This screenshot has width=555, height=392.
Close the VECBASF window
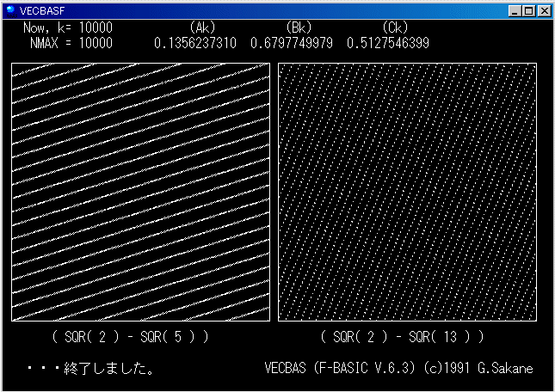(x=543, y=10)
